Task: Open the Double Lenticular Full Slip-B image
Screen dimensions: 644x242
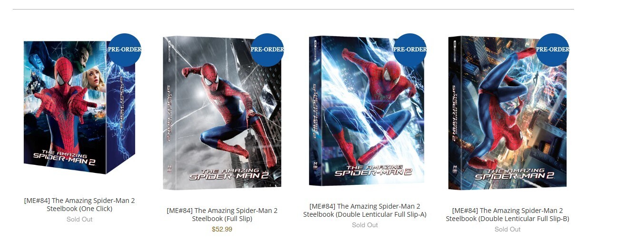Action: click(x=507, y=113)
